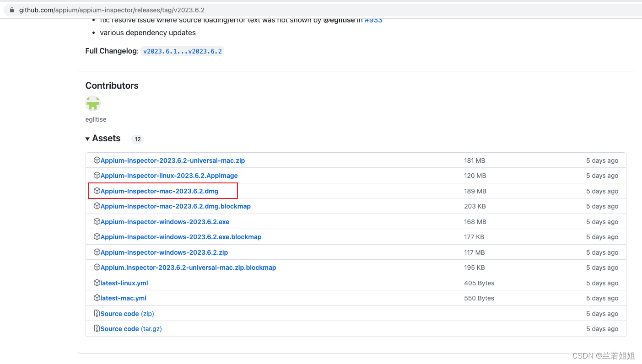642x364 pixels.
Task: Click package icon beside latest-mac.yml
Action: click(97, 298)
